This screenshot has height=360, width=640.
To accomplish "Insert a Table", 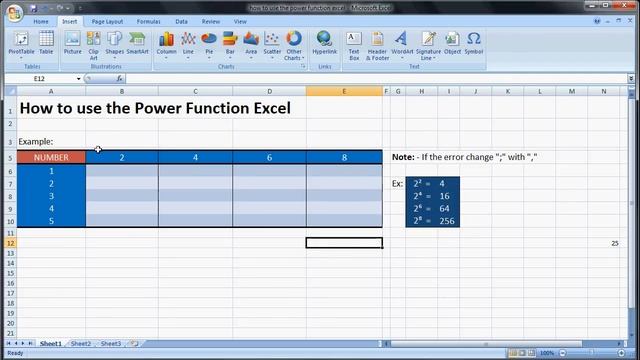I will [46, 43].
